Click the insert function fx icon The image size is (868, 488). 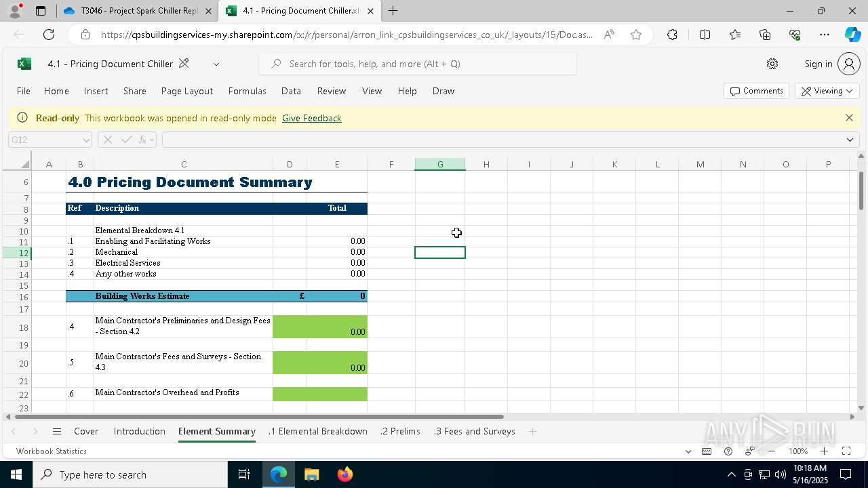coord(143,140)
